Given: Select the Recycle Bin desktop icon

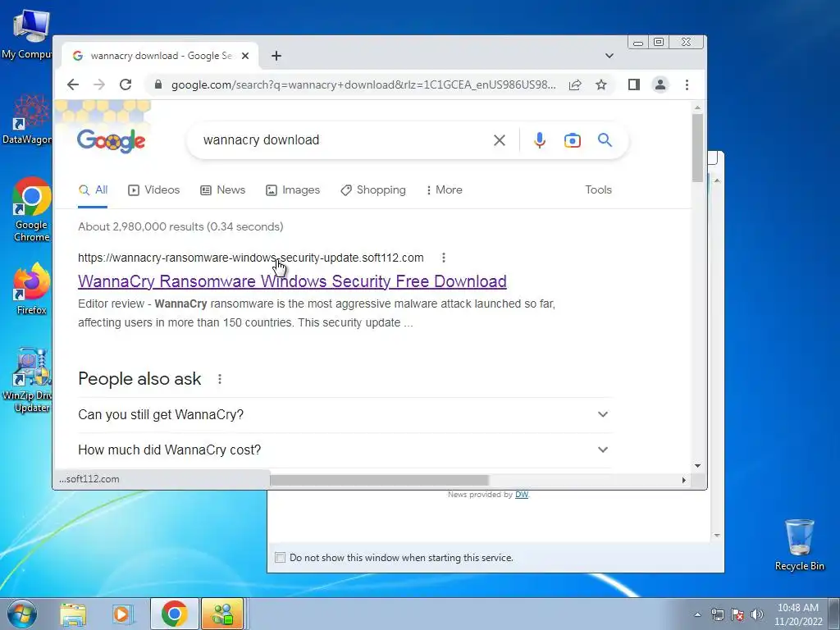Looking at the screenshot, I should (x=799, y=545).
